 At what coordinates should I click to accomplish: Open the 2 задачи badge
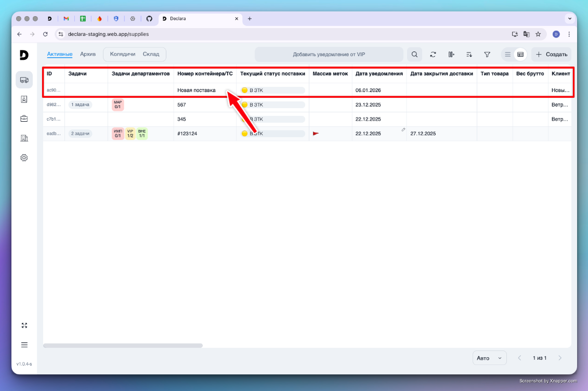80,134
